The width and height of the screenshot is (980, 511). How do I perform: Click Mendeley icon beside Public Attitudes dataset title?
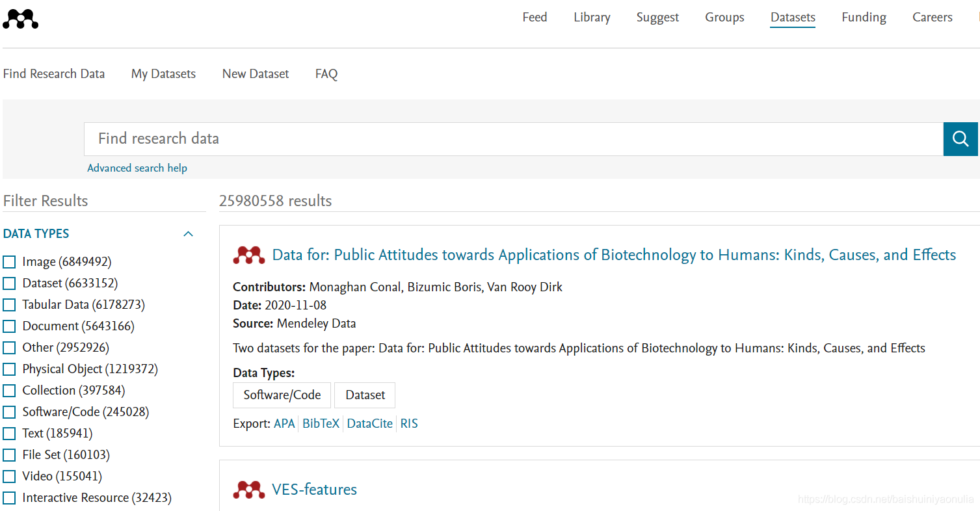point(249,255)
